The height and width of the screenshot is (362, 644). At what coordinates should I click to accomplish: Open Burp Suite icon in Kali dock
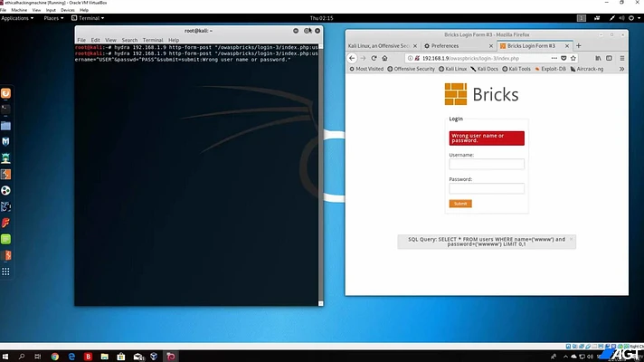[5, 175]
